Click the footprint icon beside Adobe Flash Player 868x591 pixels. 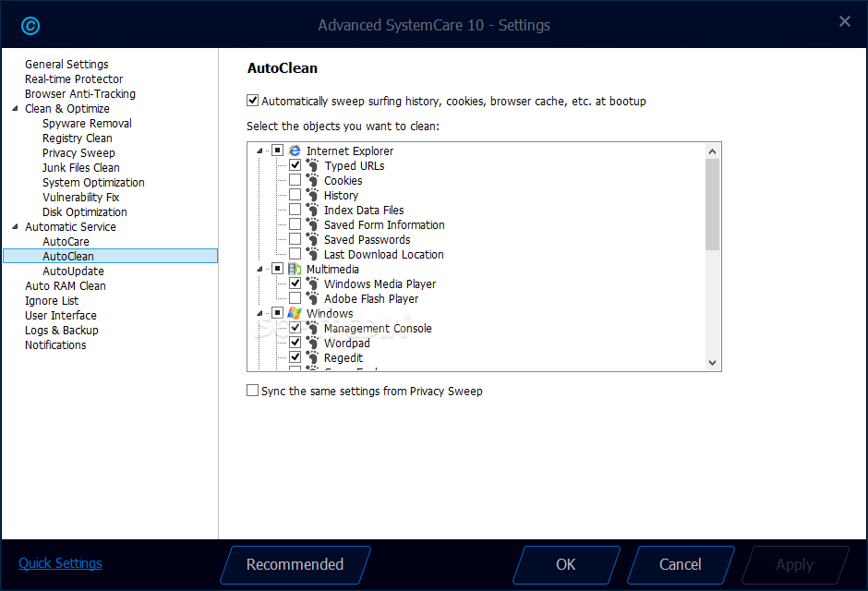pyautogui.click(x=313, y=298)
